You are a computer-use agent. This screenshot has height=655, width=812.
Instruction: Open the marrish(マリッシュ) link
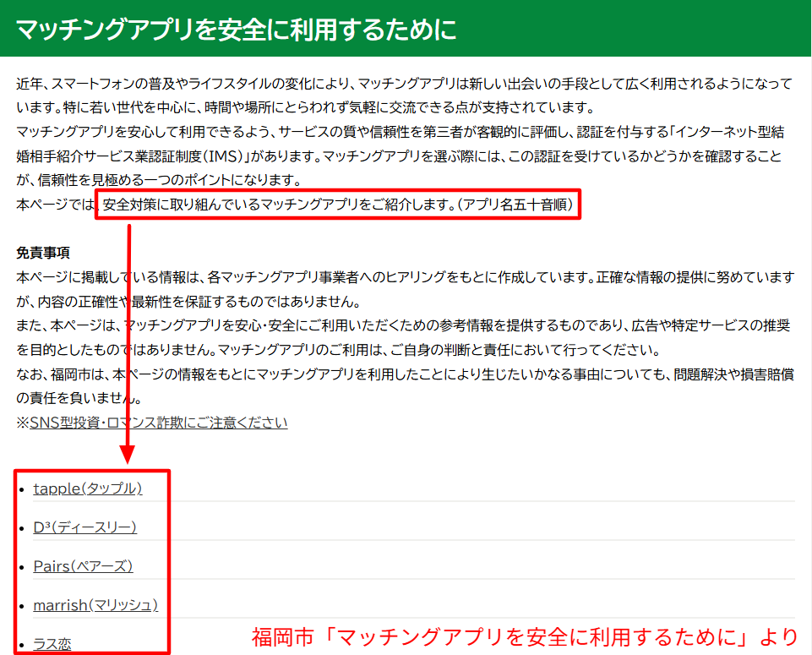pyautogui.click(x=95, y=605)
